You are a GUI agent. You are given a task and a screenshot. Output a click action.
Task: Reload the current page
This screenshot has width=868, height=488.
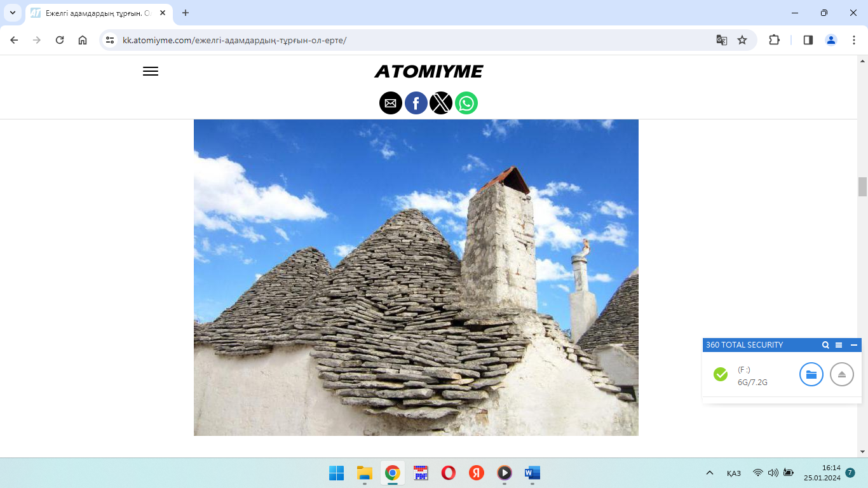point(60,40)
